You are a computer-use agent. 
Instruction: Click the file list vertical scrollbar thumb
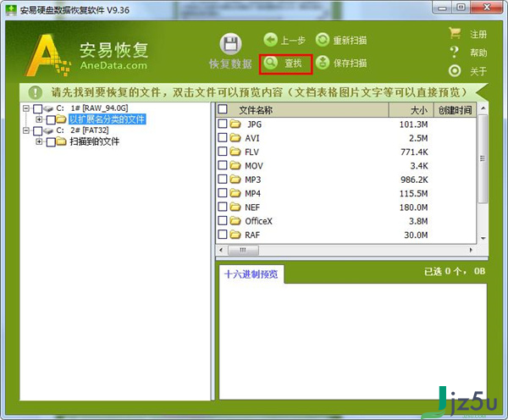coord(483,158)
